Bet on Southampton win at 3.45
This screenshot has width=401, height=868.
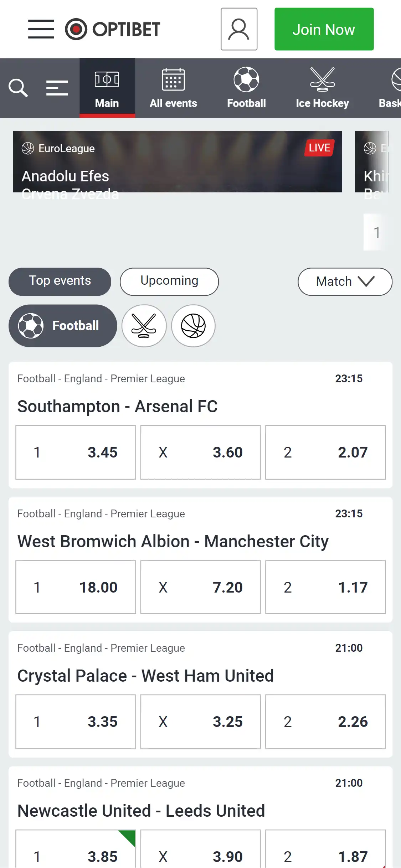click(76, 452)
